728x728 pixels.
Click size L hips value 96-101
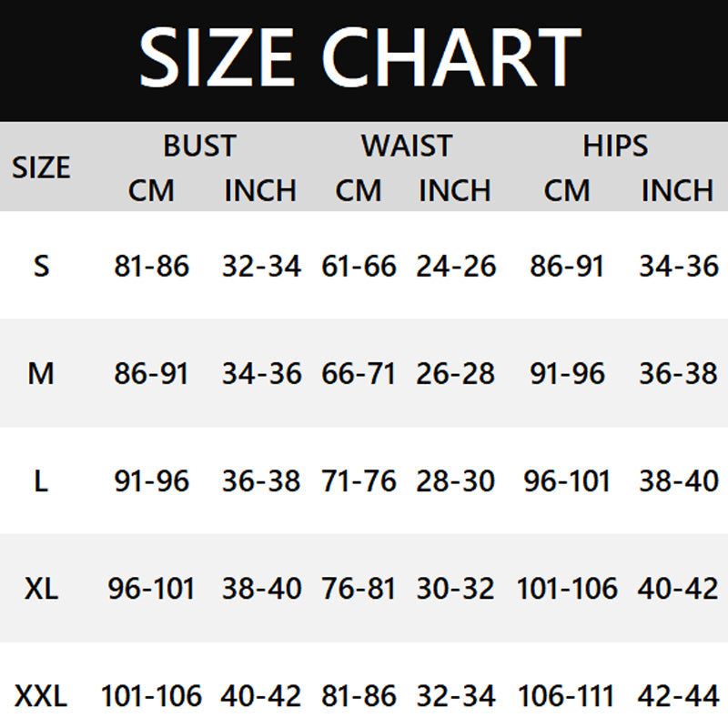pyautogui.click(x=567, y=480)
